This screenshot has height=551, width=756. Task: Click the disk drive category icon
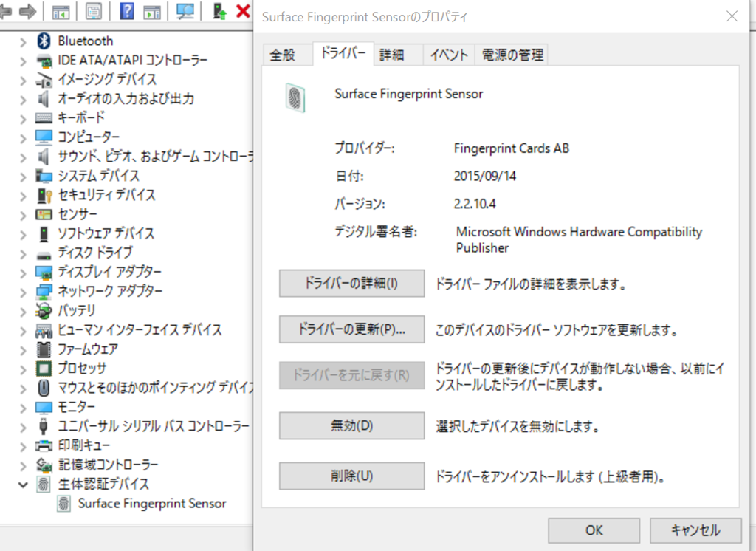coord(44,256)
